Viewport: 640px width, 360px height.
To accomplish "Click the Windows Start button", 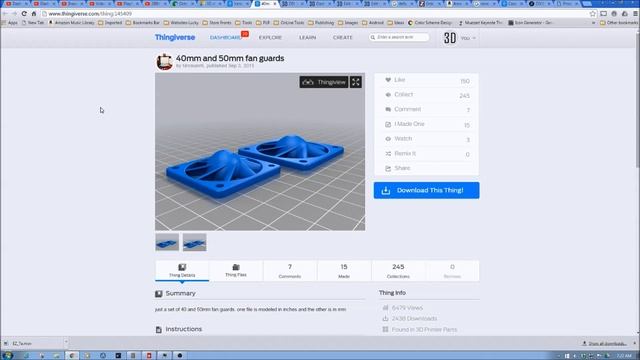I will (7, 356).
